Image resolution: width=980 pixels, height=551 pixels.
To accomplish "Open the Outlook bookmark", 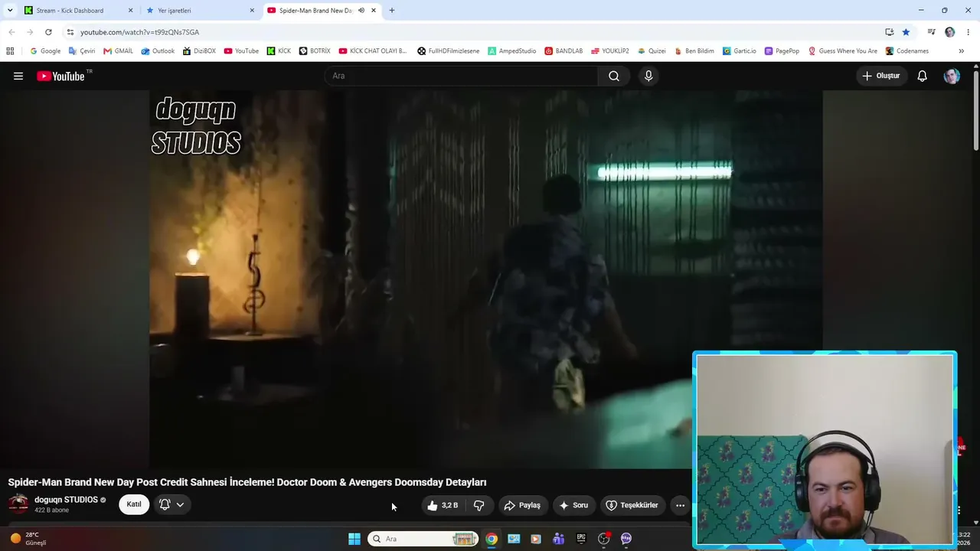I will [158, 51].
